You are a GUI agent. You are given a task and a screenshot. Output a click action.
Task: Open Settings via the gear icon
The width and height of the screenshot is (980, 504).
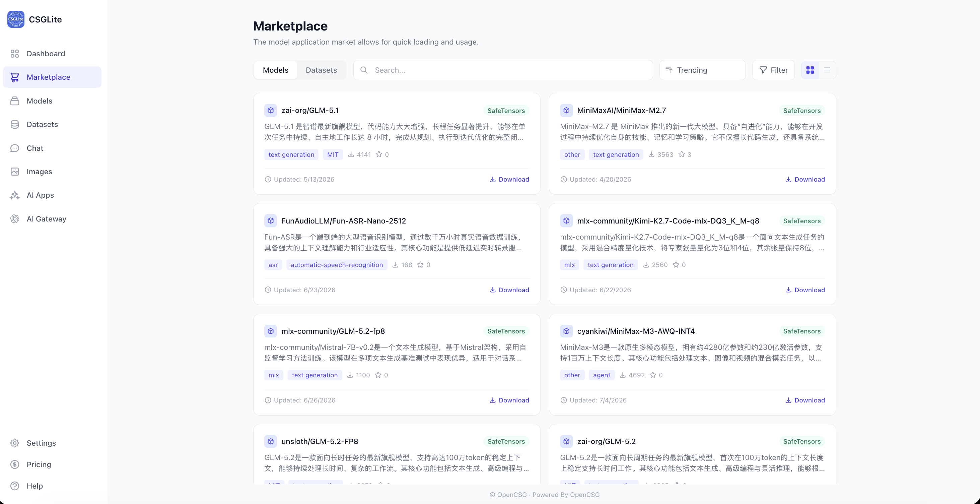click(x=15, y=443)
